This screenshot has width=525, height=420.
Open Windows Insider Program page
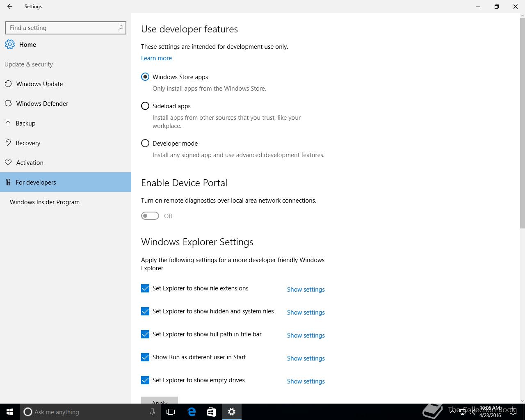(66, 202)
